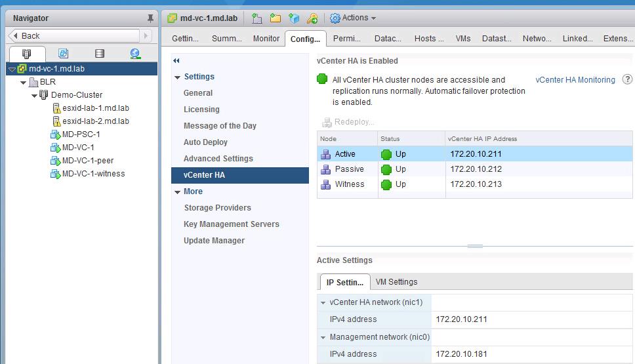Click the Active node icon

tap(325, 154)
